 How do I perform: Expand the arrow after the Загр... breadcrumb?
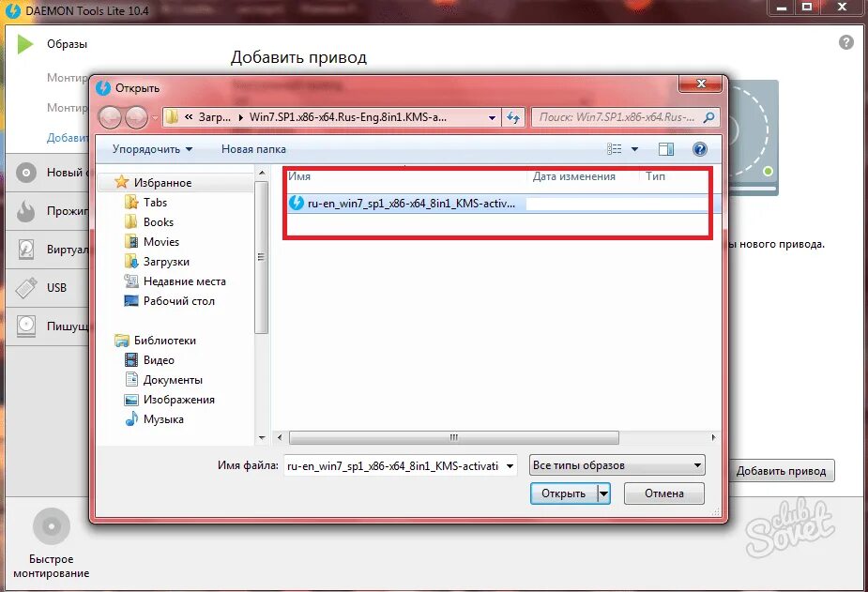(x=241, y=117)
